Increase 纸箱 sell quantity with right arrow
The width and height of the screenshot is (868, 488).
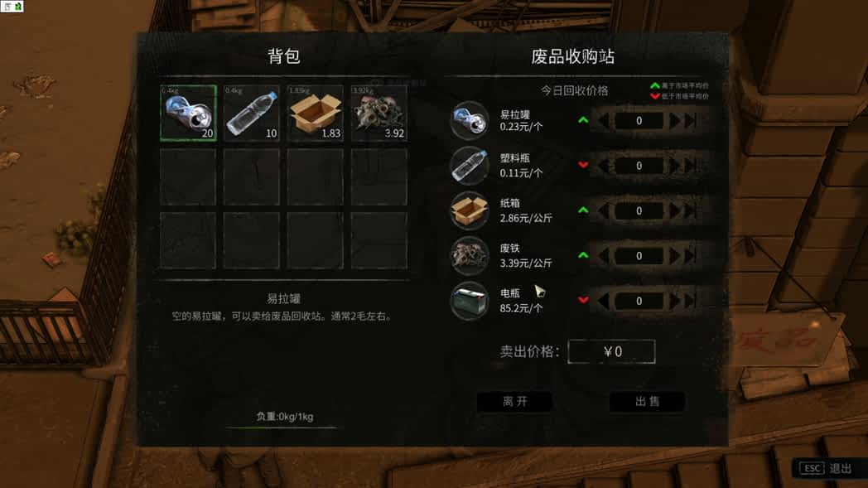[x=674, y=210]
